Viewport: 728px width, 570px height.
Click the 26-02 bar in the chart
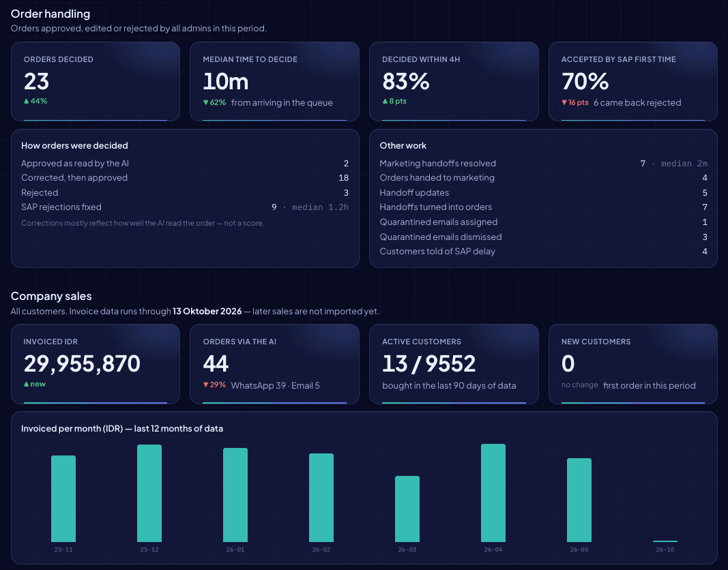(x=321, y=498)
